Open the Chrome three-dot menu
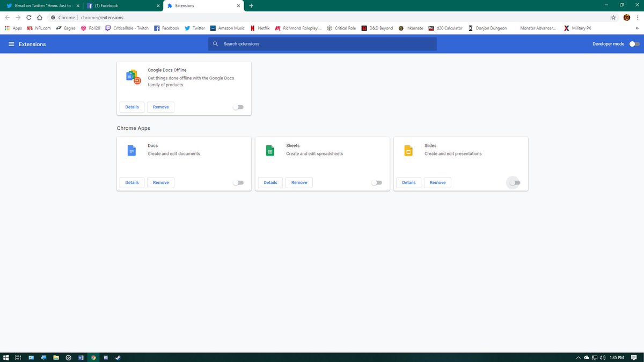644x362 pixels. click(638, 17)
